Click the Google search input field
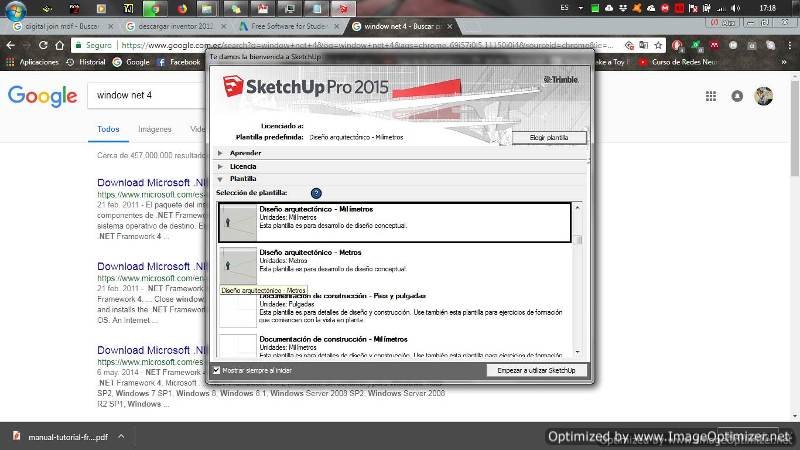 [x=145, y=95]
